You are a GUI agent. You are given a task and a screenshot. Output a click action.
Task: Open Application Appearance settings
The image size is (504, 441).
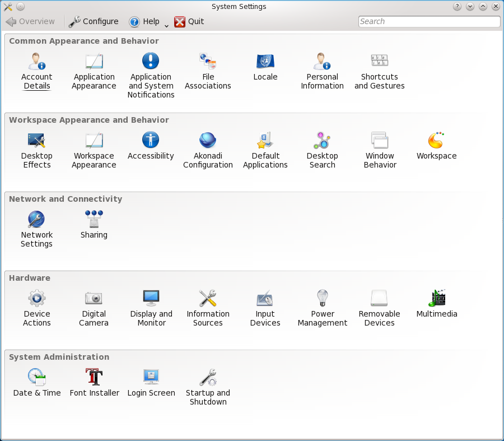pos(94,72)
